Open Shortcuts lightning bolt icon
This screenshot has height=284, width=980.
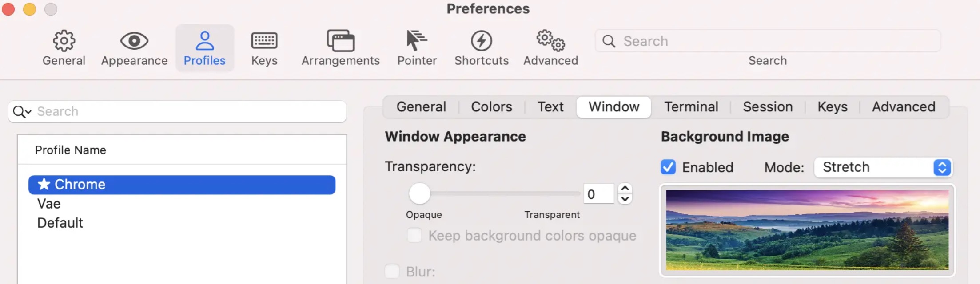coord(481,41)
